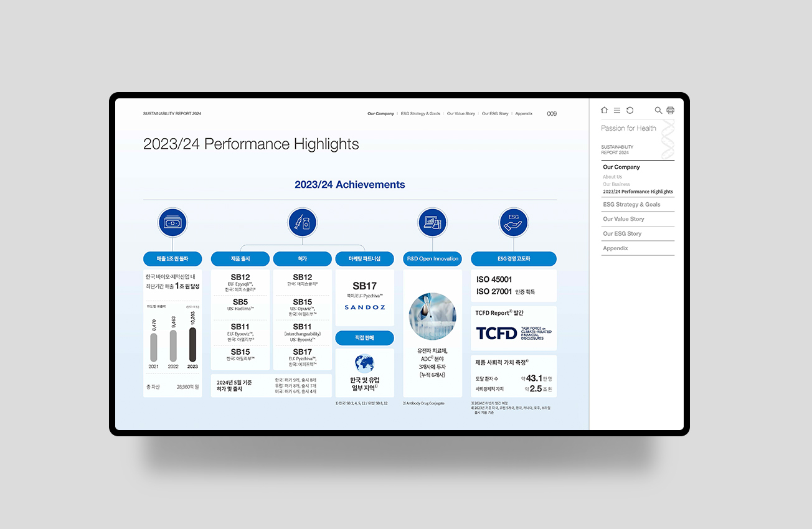Click 'ISO 45001' text

tap(494, 280)
